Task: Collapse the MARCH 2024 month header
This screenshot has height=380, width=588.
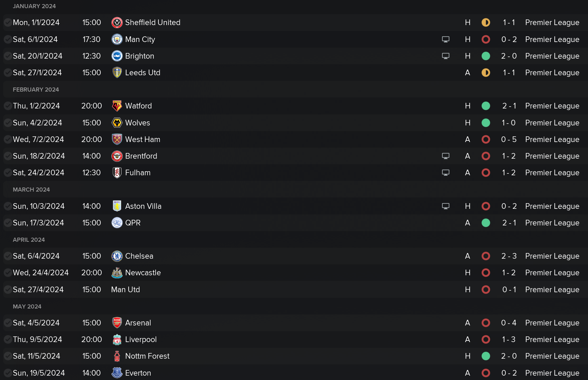Action: tap(31, 190)
